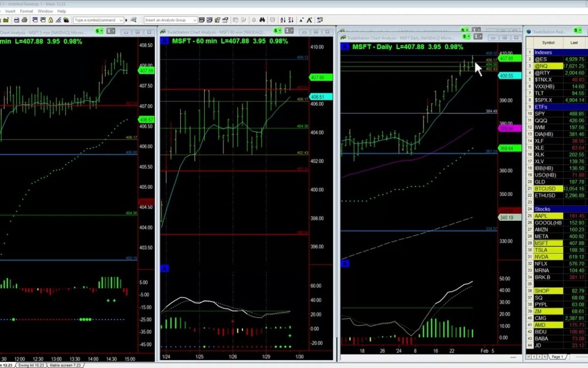Screen dimensions: 588x368
Task: Open the 'Type a symbol/command' dropdown
Action: (x=121, y=20)
